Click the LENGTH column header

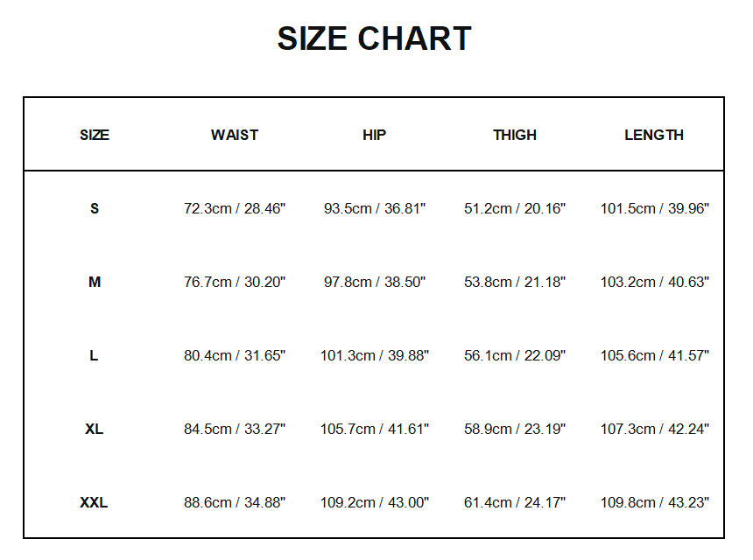[x=654, y=135]
